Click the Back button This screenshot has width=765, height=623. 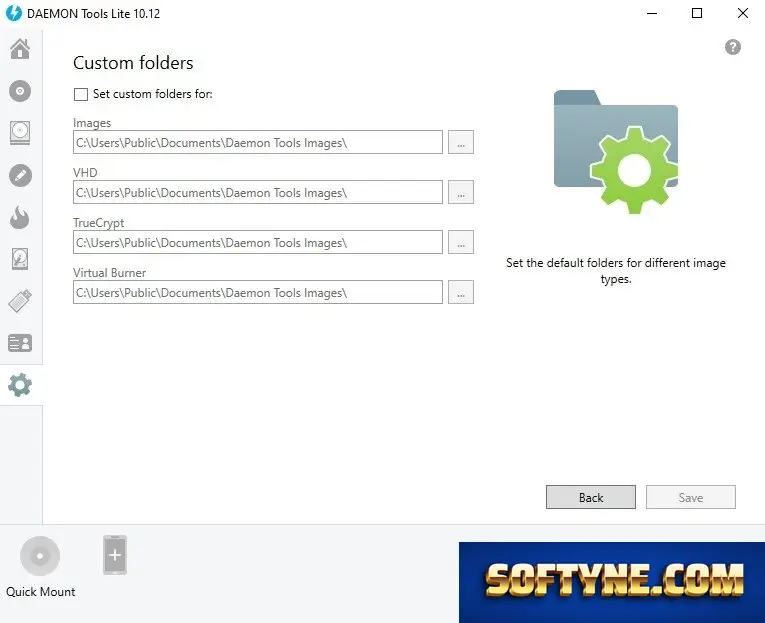(591, 497)
